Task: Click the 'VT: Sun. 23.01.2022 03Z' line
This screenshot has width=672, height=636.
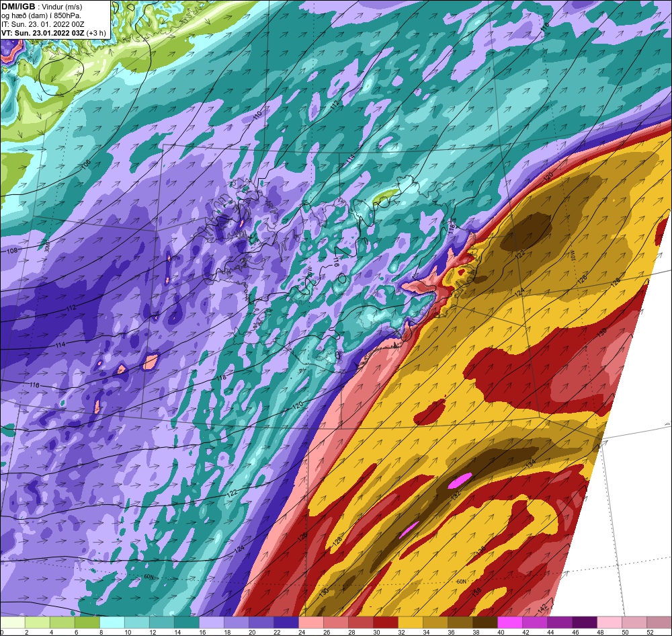Action: point(43,33)
